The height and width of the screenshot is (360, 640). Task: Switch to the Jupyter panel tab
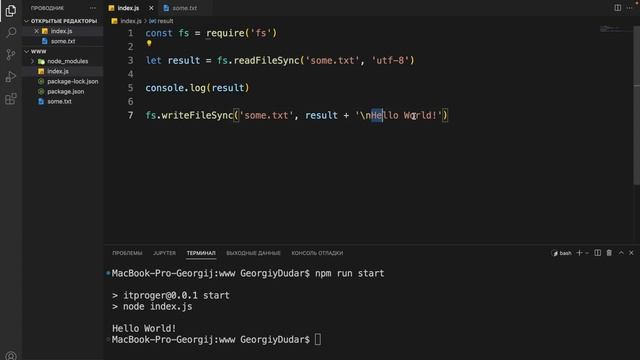[x=164, y=253]
